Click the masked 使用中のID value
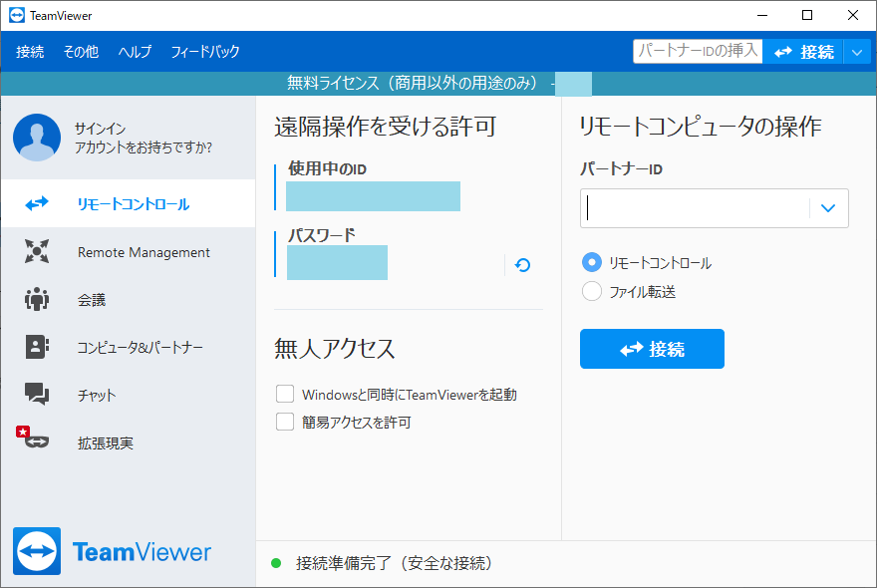The width and height of the screenshot is (877, 588). click(x=373, y=196)
